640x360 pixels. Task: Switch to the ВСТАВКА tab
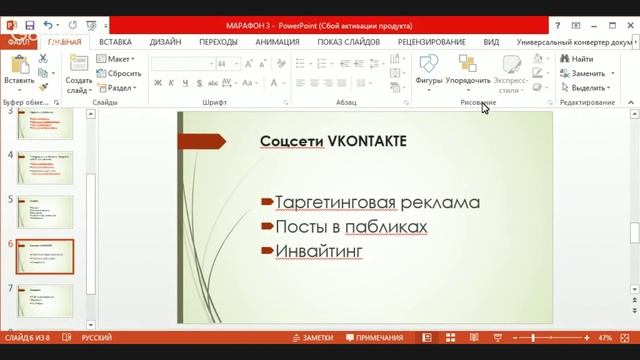[116, 42]
